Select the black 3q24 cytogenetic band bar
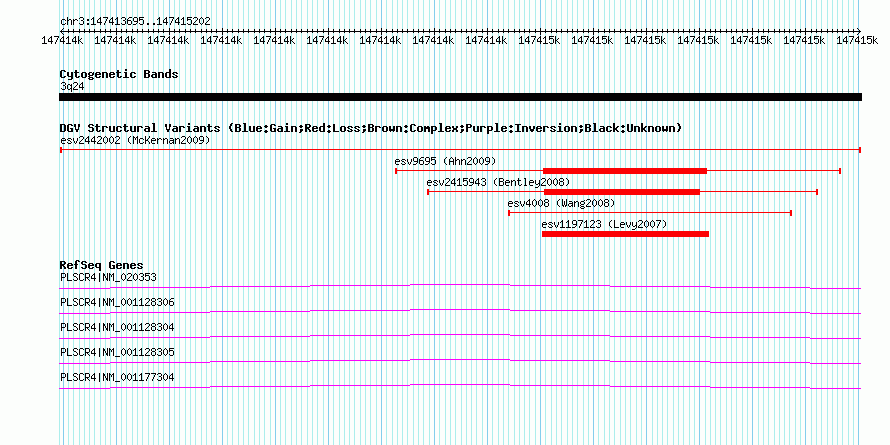Screen dimensions: 890x445 coord(460,97)
